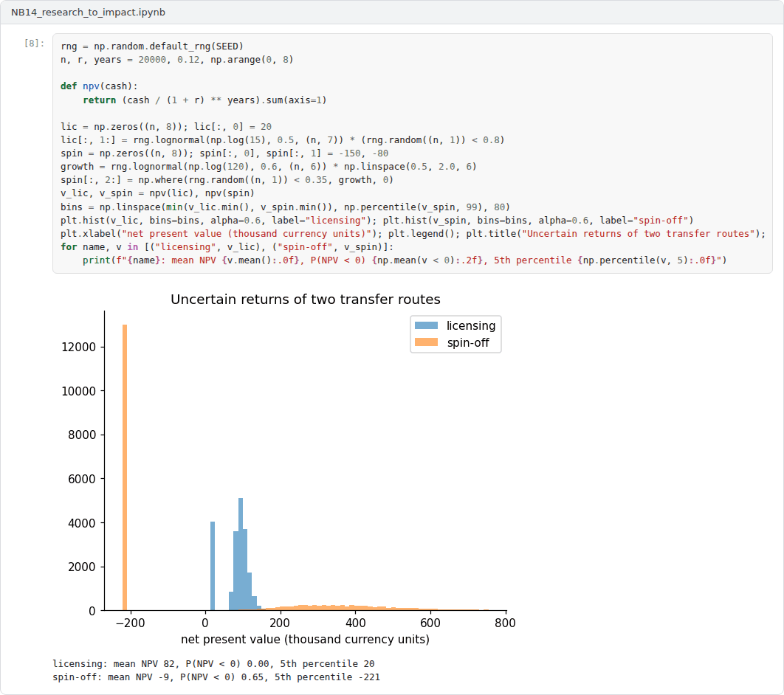This screenshot has width=784, height=695.
Task: Click the 'licensing' label in the chart legend
Action: (471, 326)
